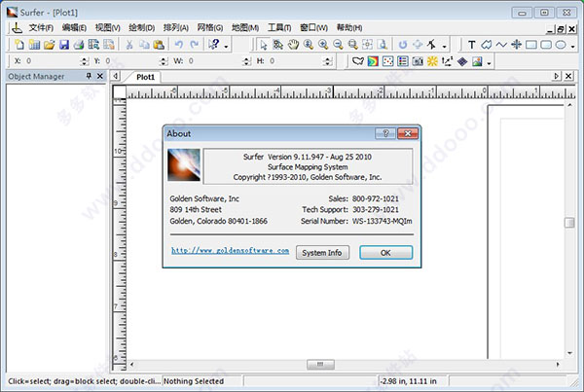584x392 pixels.
Task: Open the 帮助(H) menu
Action: pos(349,27)
